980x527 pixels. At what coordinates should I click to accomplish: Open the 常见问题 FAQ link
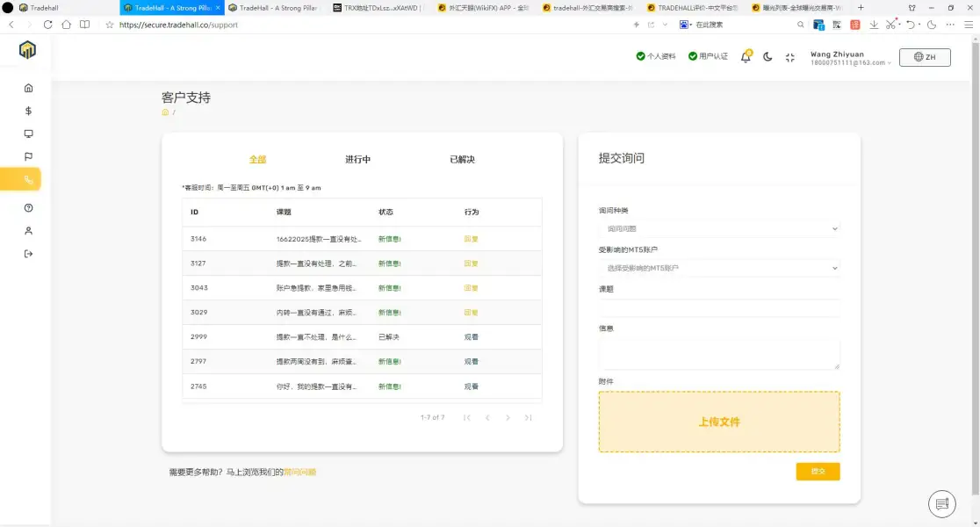[x=302, y=471]
